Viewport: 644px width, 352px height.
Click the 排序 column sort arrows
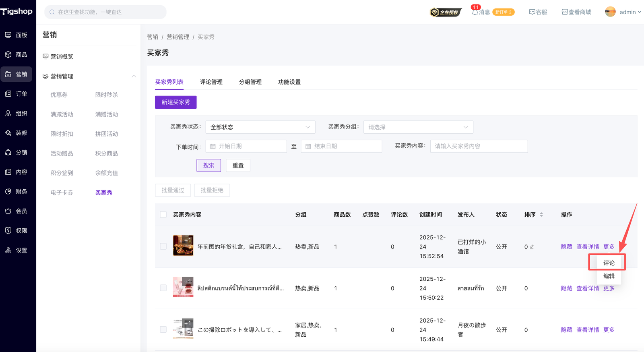[x=541, y=215]
